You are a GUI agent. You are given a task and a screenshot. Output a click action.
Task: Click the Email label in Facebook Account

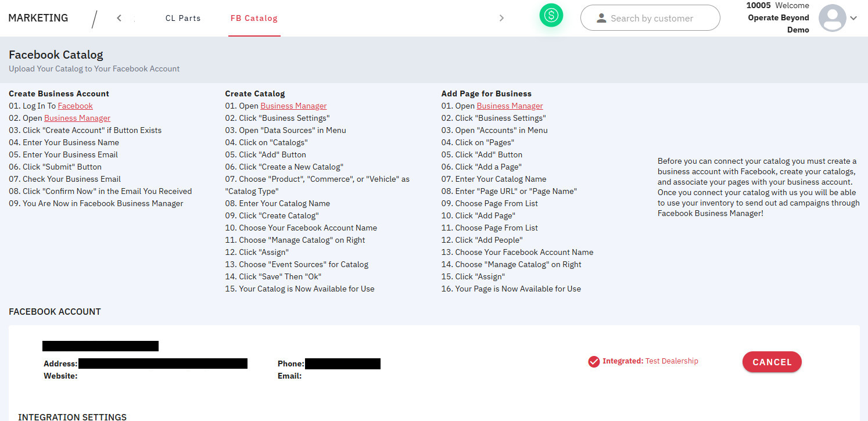coord(289,376)
